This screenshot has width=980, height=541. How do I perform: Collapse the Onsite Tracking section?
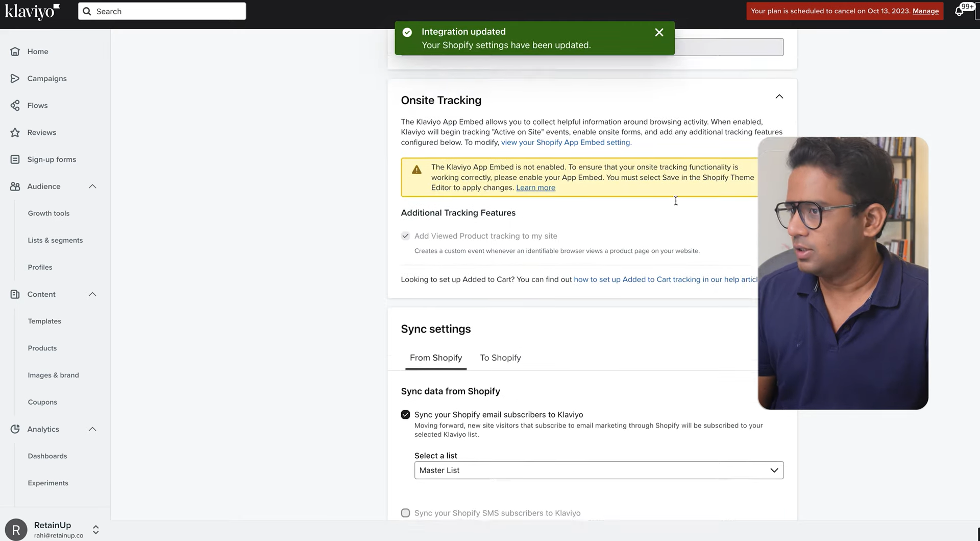point(779,97)
